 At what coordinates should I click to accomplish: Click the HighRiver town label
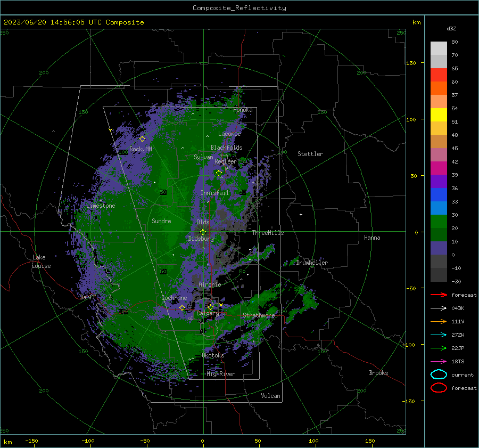point(221,374)
